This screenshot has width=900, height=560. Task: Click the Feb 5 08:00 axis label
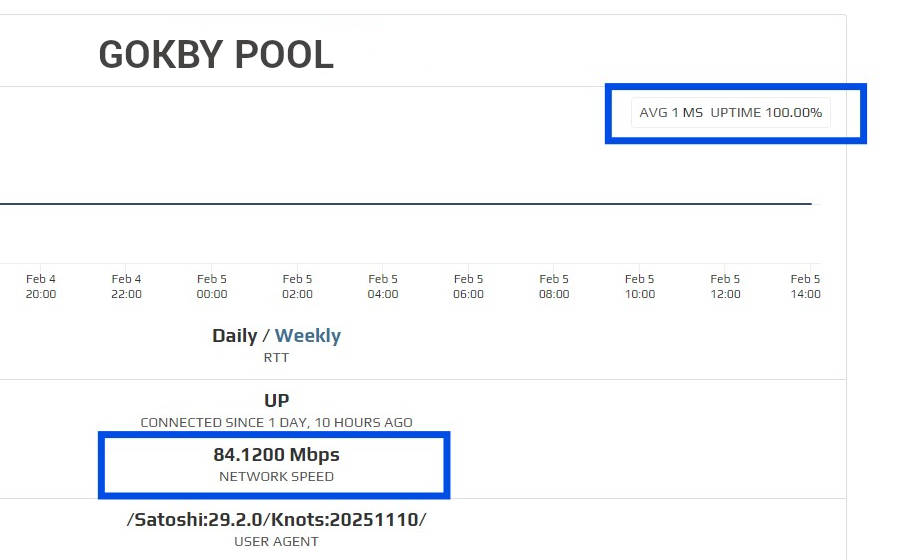coord(554,286)
